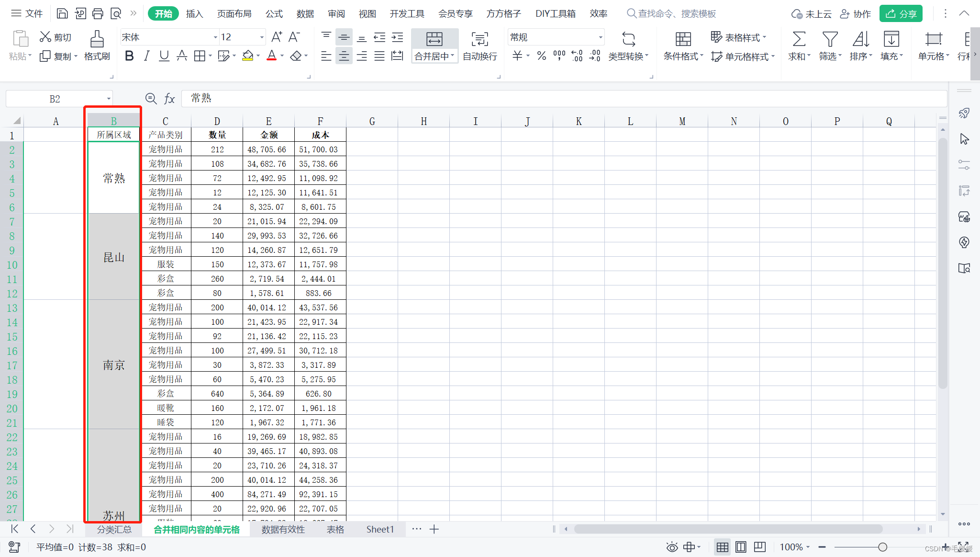Switch to the 数据有效性 sheet tab

tap(283, 529)
